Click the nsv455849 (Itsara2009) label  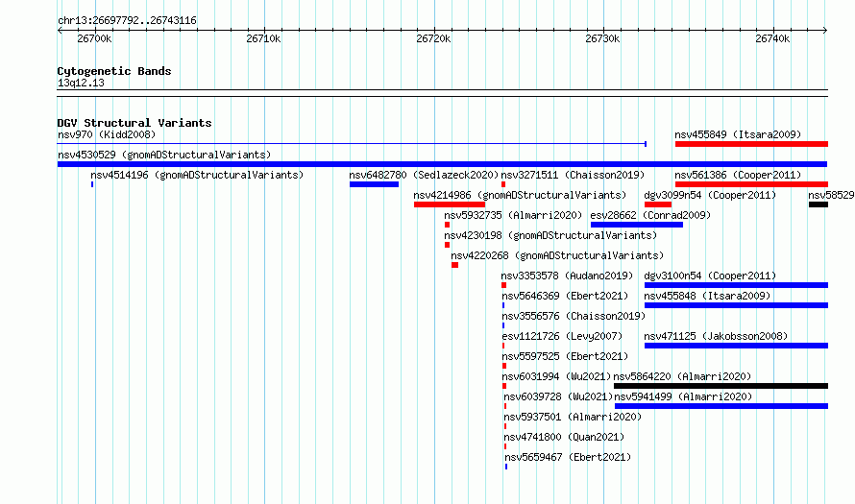point(738,134)
